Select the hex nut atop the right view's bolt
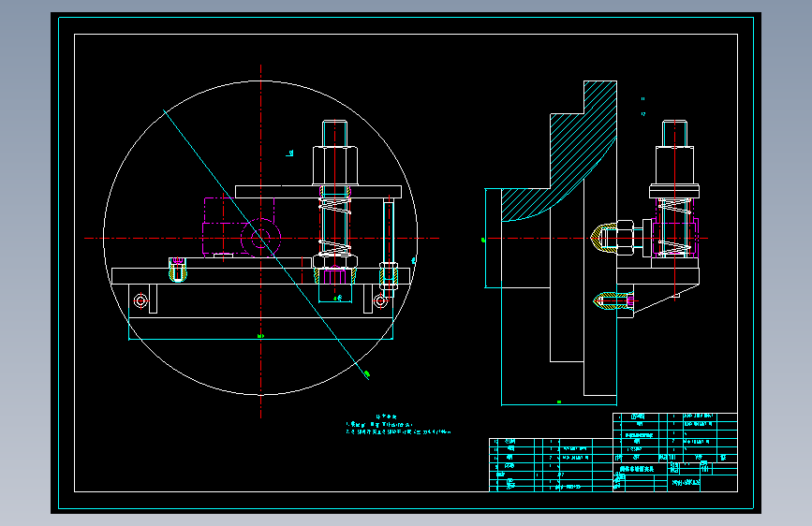The height and width of the screenshot is (526, 812). tap(674, 166)
